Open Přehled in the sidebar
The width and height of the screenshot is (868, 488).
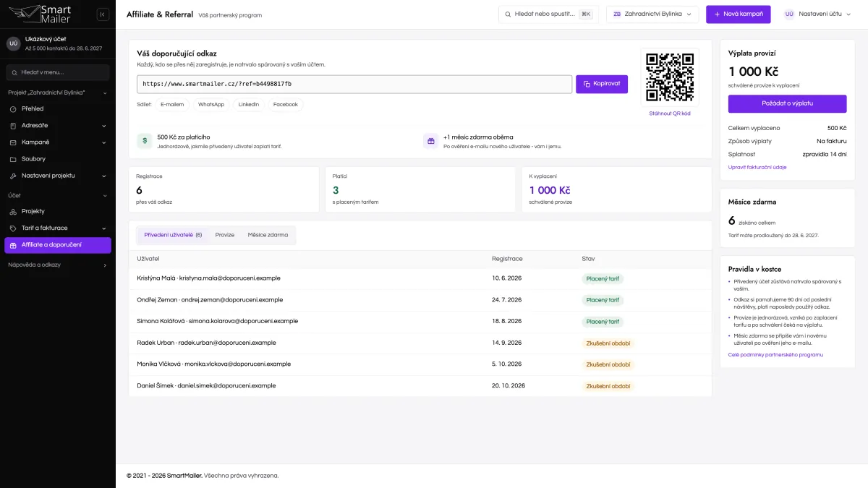coord(58,108)
